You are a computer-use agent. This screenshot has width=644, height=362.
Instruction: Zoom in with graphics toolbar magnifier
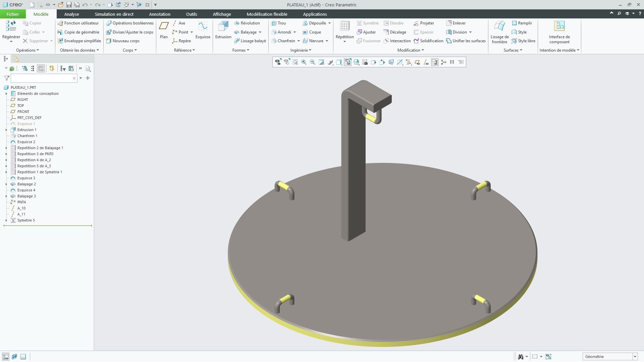click(x=304, y=62)
